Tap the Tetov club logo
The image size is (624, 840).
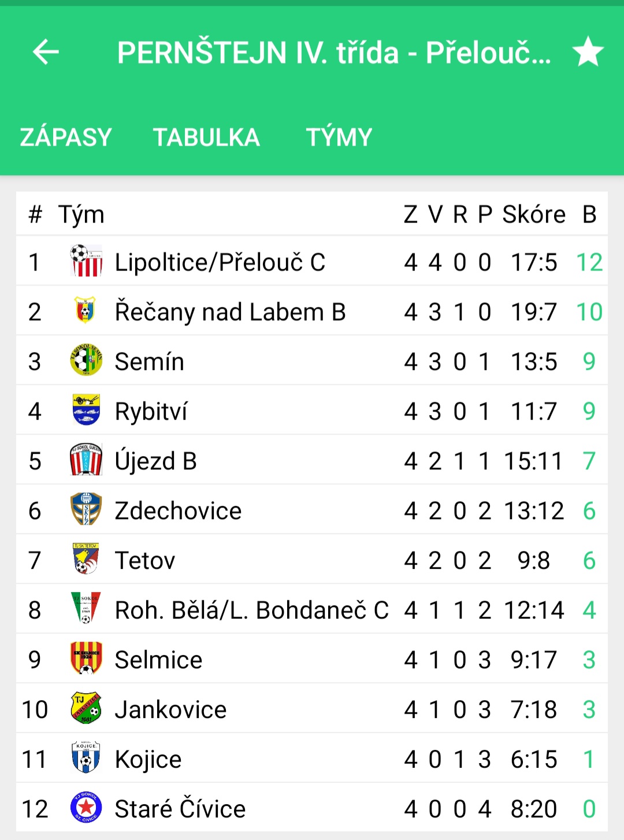pyautogui.click(x=86, y=559)
